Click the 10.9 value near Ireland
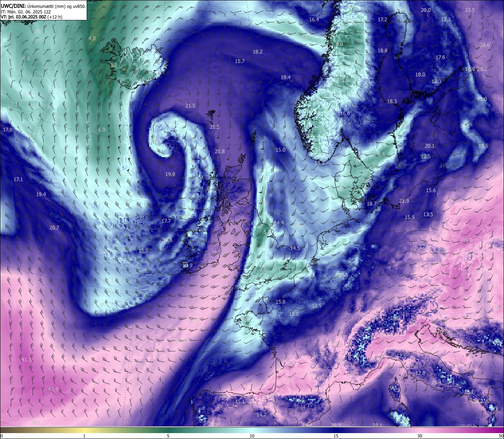504x439 pixels. [x=187, y=265]
